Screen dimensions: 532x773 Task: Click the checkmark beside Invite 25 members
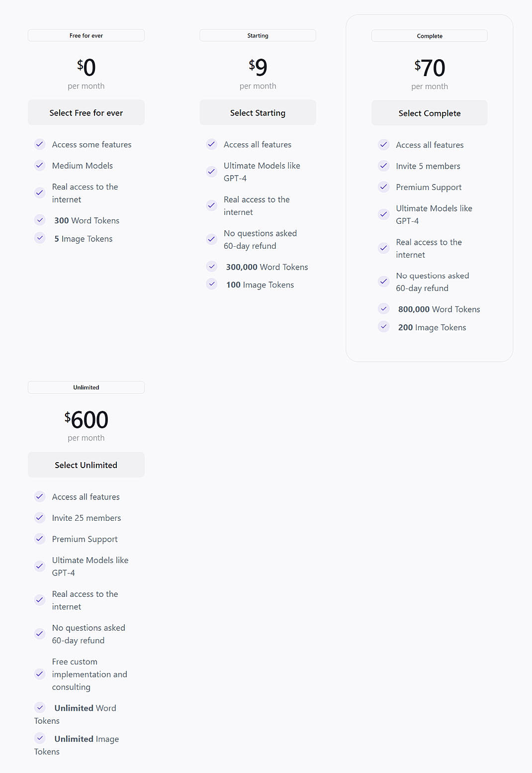pos(40,517)
